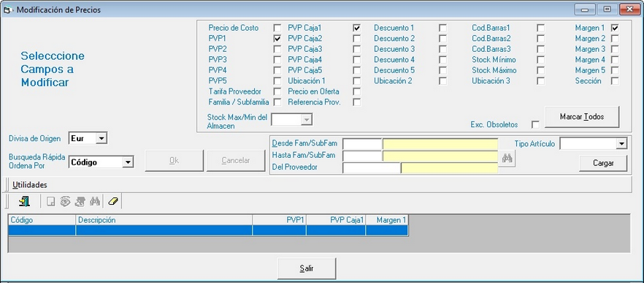Screen dimensions: 644x283
Task: Tick the Margen 3 checkbox
Action: point(615,50)
